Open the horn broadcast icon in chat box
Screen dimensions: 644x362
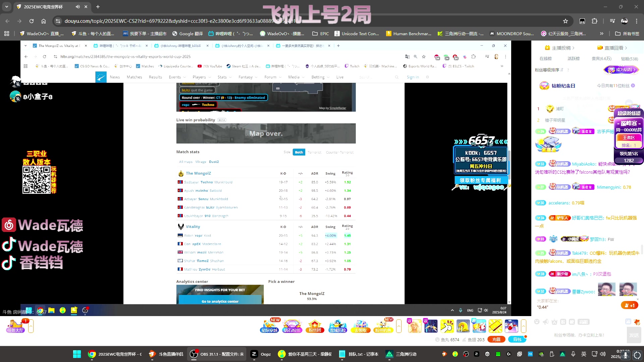546,322
